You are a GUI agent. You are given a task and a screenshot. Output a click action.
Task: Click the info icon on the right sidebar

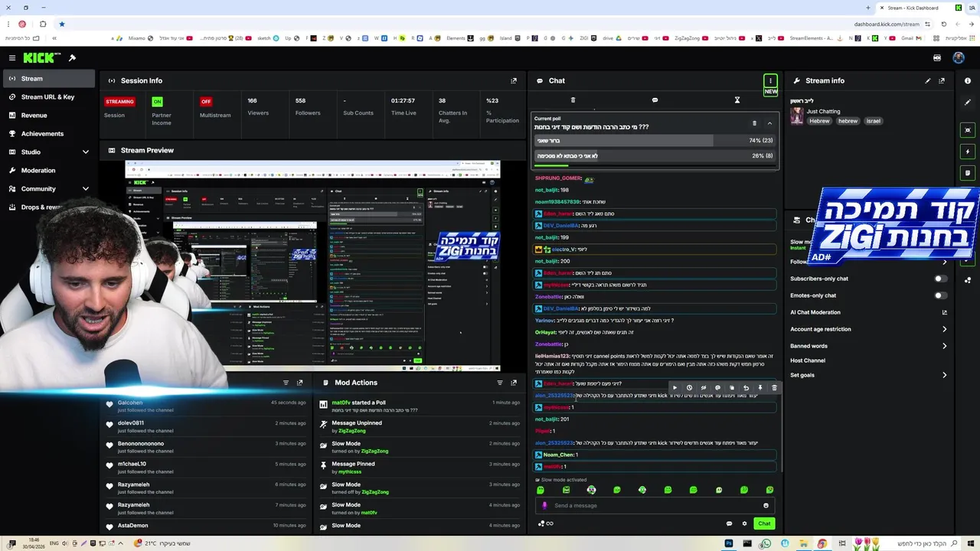tap(968, 80)
